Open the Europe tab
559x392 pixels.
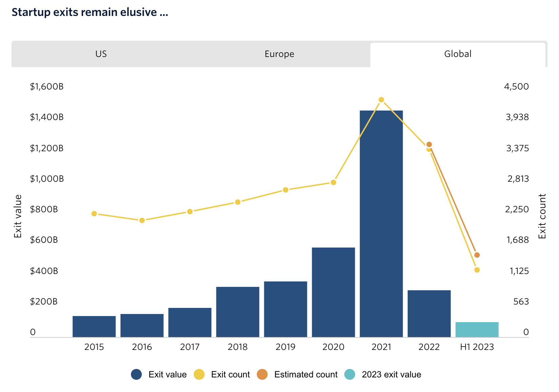pyautogui.click(x=279, y=54)
